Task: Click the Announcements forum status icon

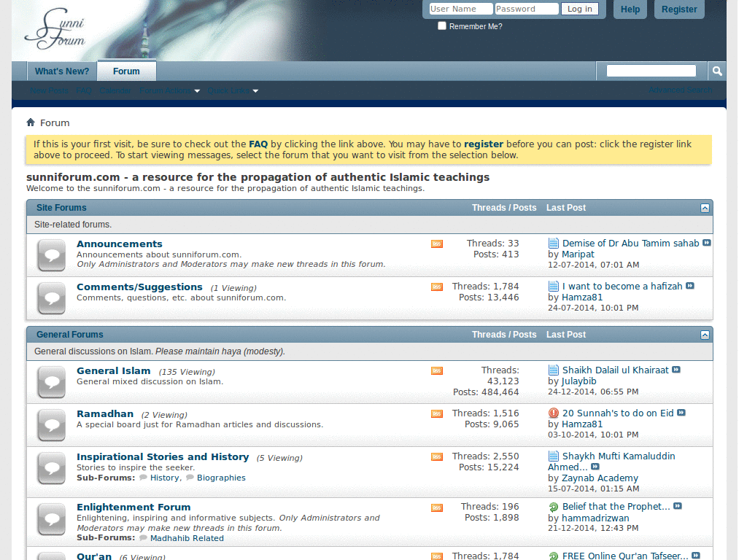Action: [52, 255]
